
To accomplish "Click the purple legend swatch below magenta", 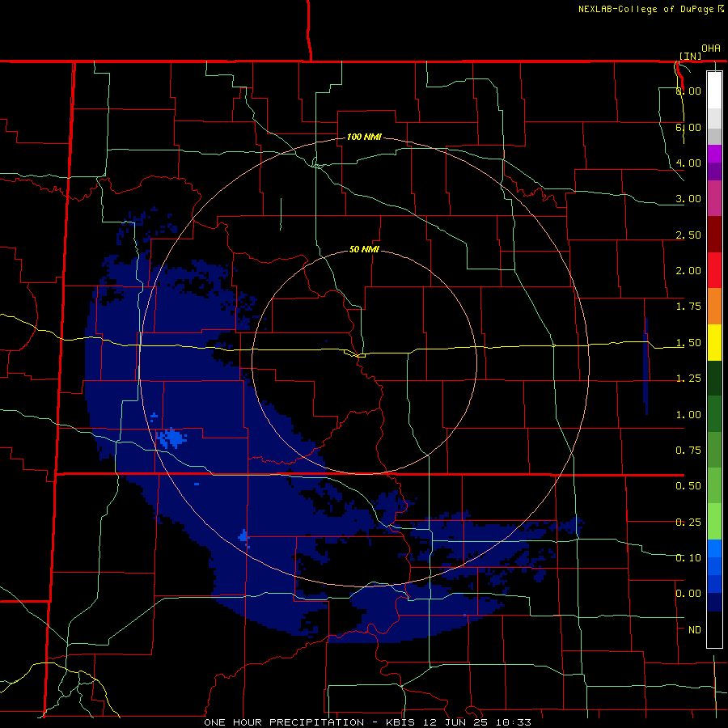I will pos(714,171).
